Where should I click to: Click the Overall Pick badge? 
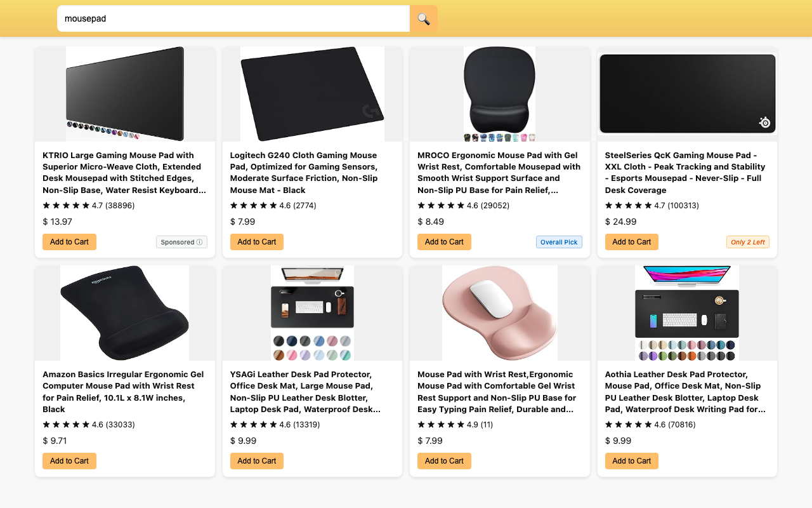click(559, 242)
